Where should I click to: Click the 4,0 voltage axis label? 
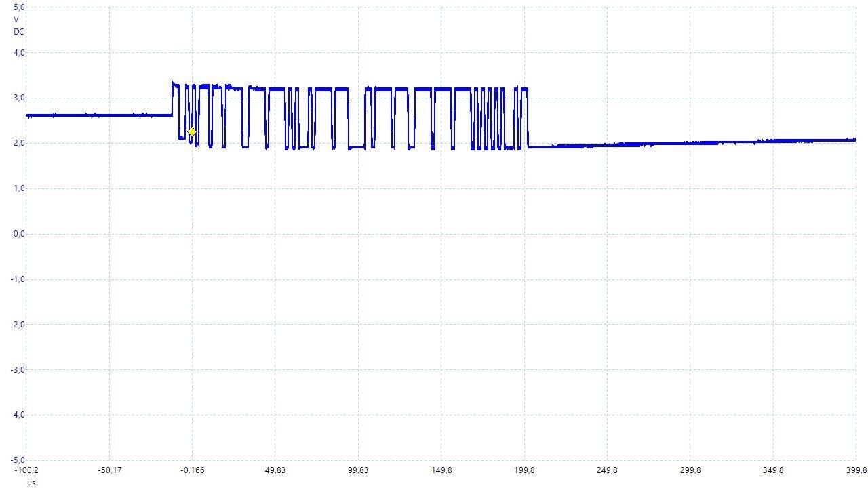(x=19, y=52)
